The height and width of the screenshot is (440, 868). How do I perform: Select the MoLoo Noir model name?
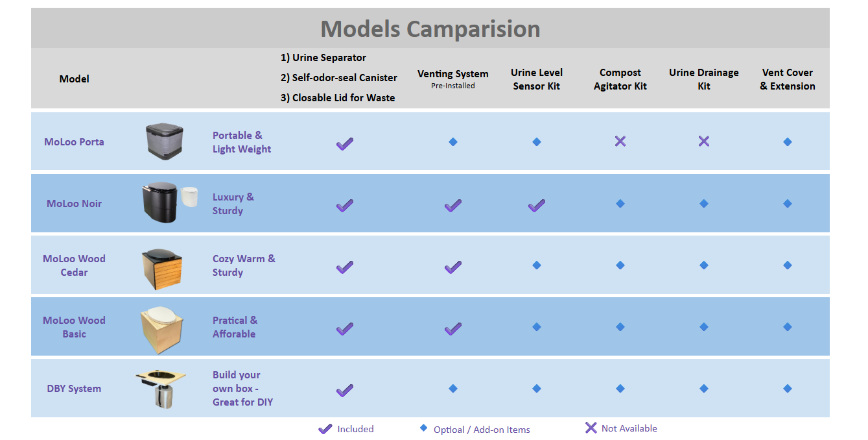(74, 203)
